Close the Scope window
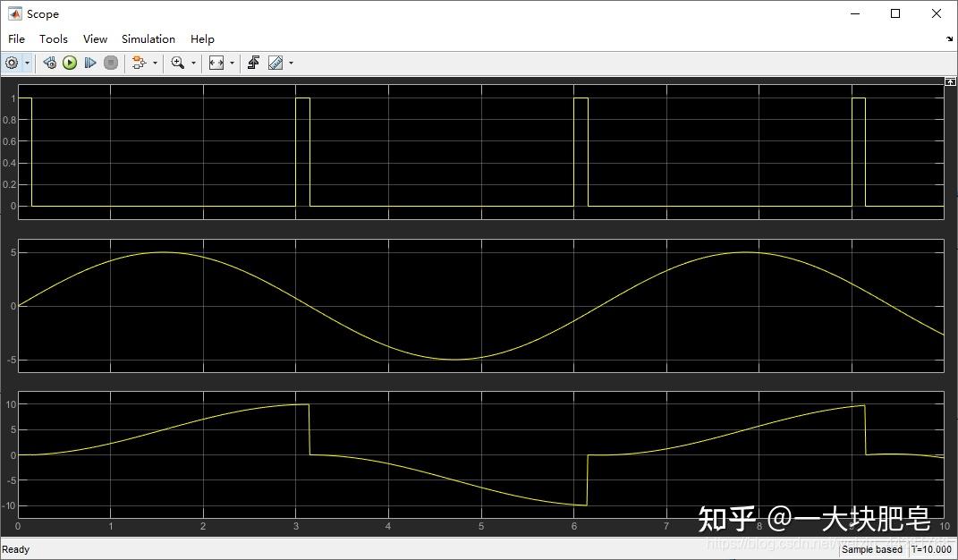Screen dimensions: 958x560 point(936,13)
